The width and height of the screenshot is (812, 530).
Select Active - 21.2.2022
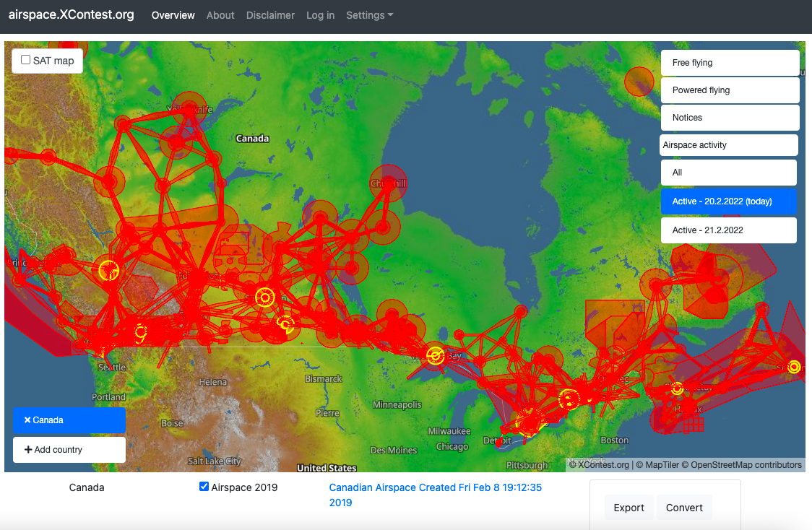pyautogui.click(x=729, y=230)
